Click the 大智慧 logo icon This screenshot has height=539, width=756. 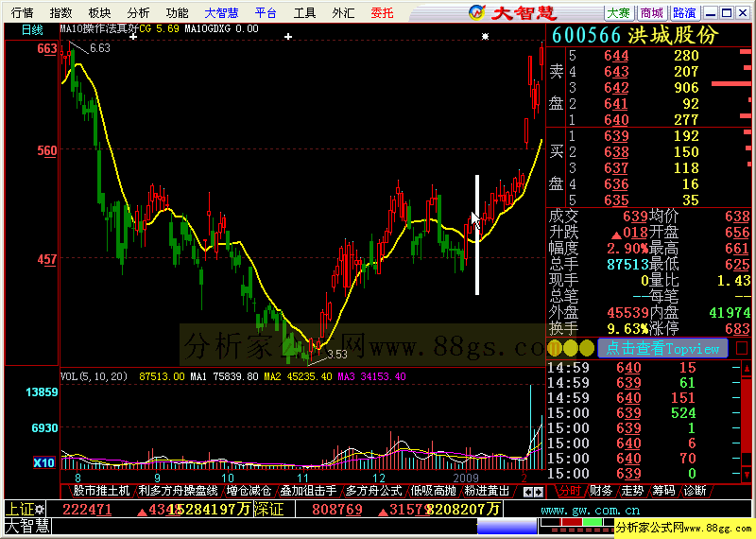pos(476,12)
